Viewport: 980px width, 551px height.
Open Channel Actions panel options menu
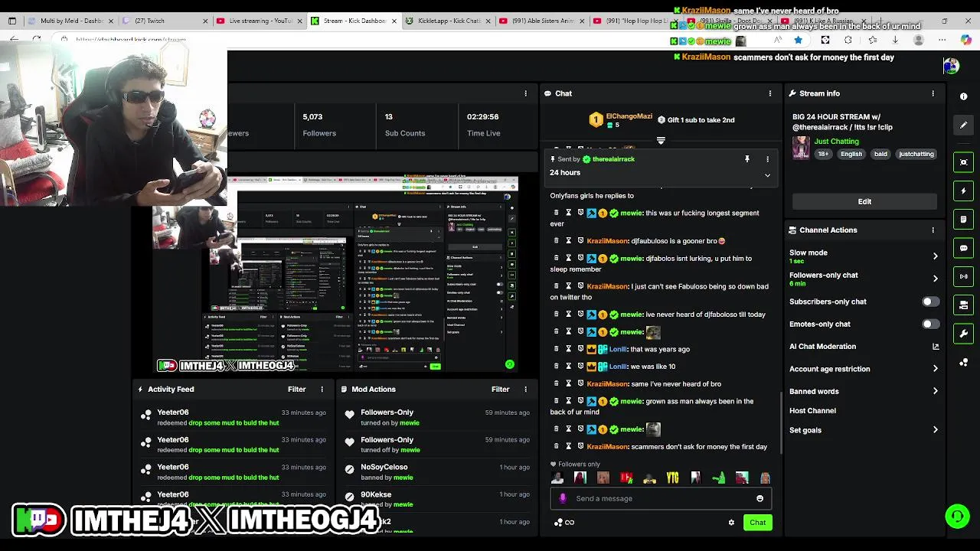click(x=933, y=230)
